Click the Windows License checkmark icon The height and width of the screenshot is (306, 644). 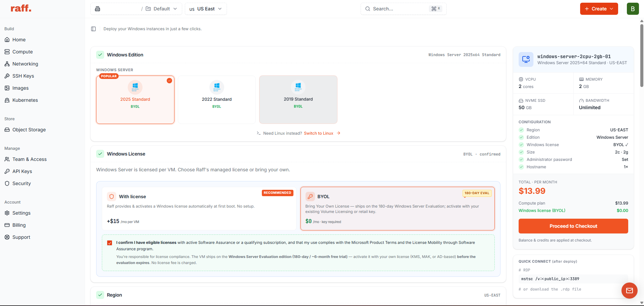(100, 154)
